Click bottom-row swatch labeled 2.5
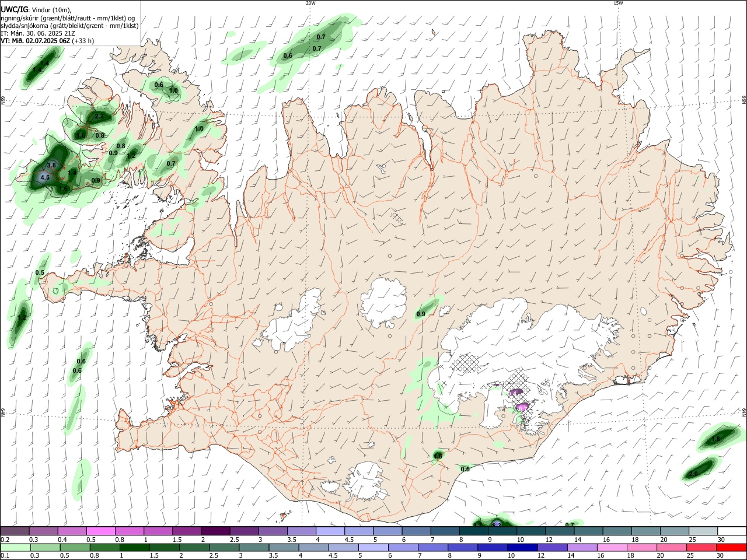 (224, 548)
